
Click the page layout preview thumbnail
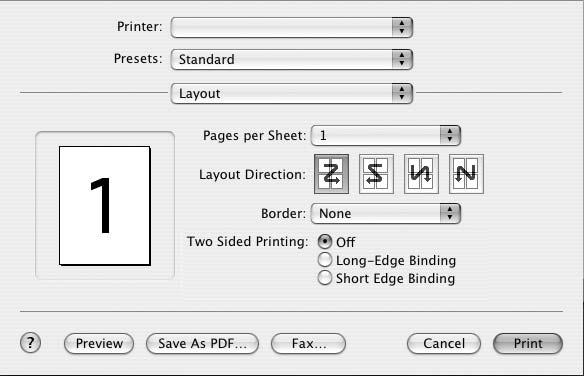click(x=105, y=205)
